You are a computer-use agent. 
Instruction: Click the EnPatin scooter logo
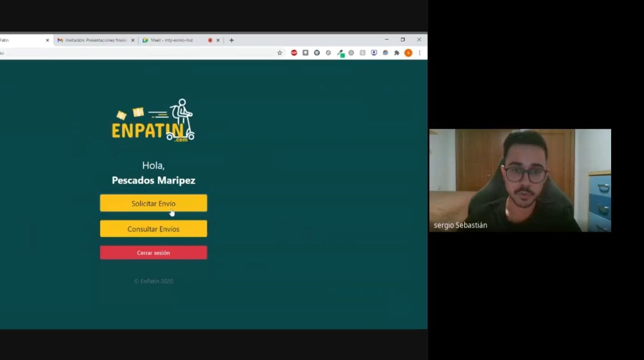(x=153, y=121)
